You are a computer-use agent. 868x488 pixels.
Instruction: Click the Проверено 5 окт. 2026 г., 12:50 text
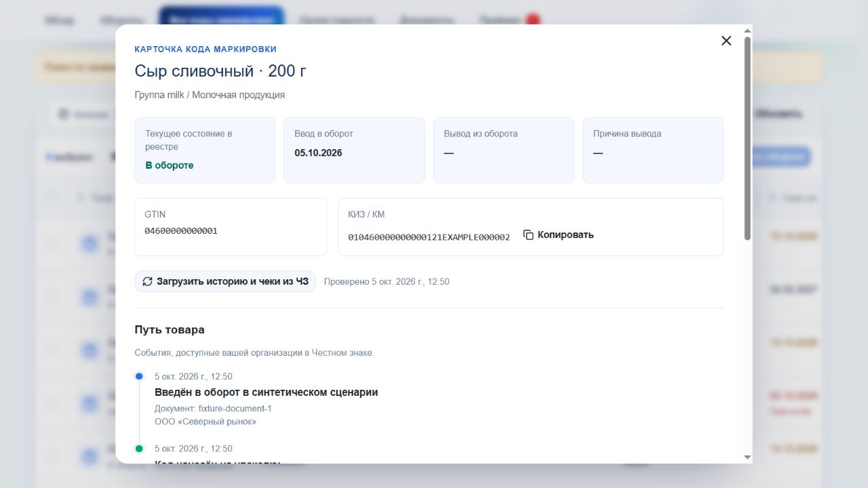point(387,281)
